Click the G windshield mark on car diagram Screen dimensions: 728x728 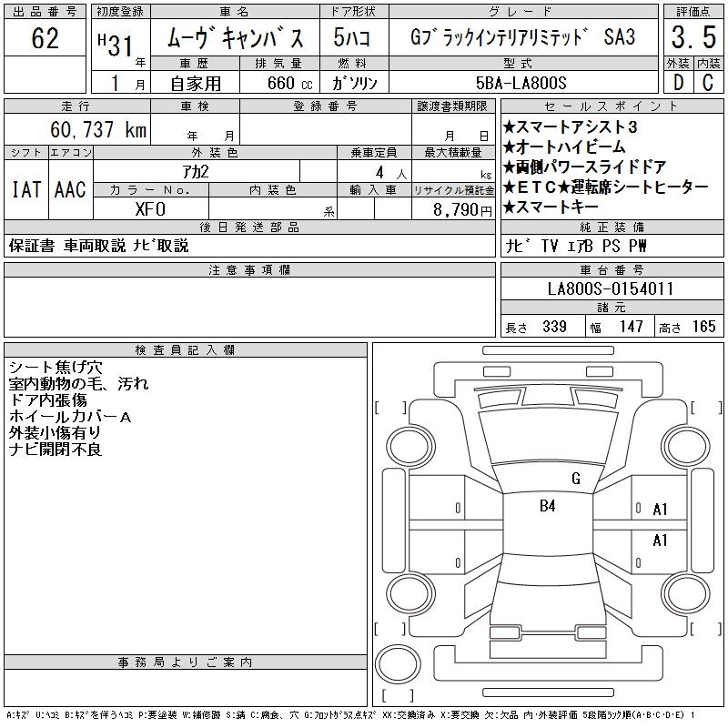click(x=575, y=478)
